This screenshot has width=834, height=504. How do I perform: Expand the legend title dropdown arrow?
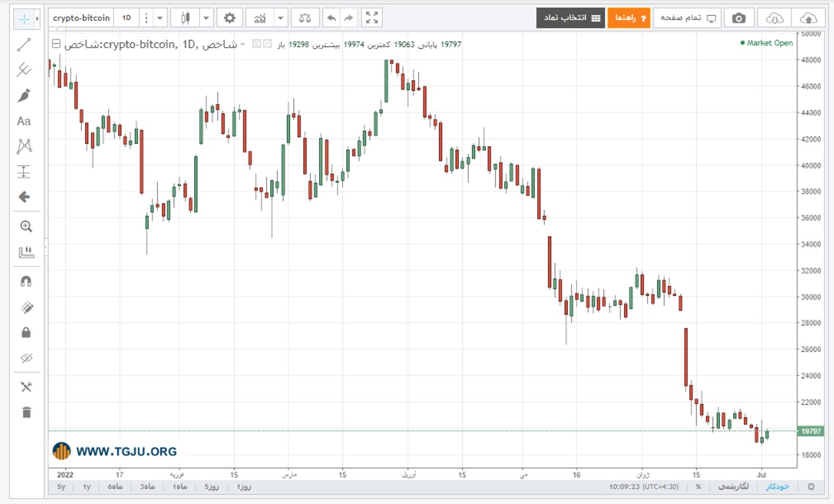click(242, 45)
